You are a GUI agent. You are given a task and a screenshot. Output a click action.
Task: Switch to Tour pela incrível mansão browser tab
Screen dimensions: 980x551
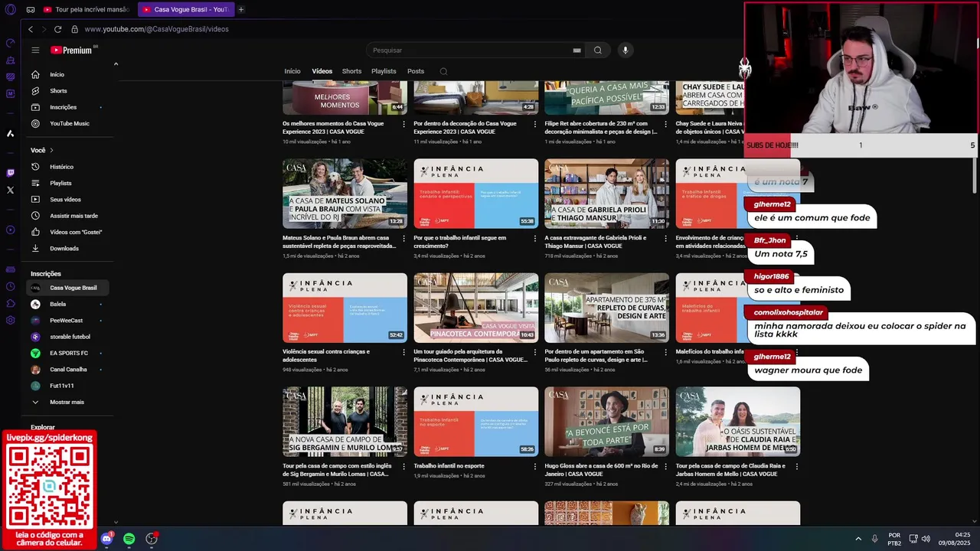pyautogui.click(x=87, y=10)
